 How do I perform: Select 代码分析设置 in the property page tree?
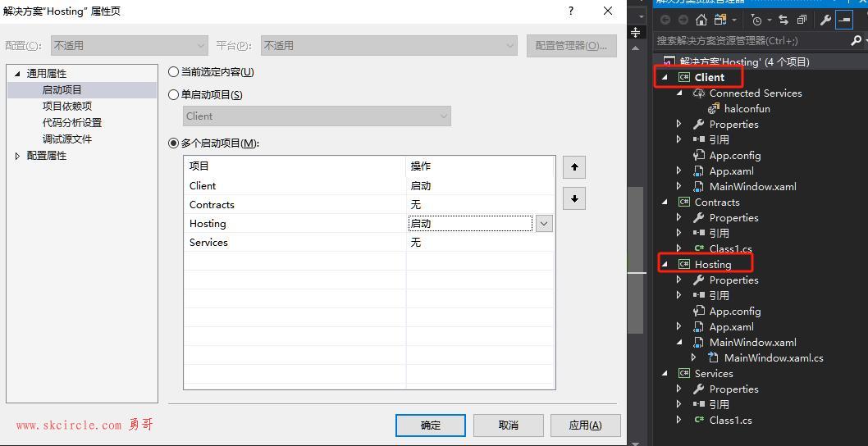[x=72, y=123]
